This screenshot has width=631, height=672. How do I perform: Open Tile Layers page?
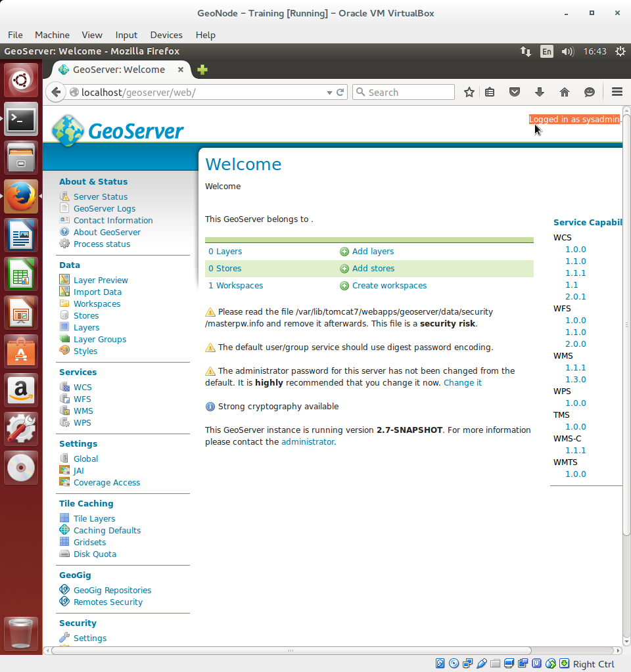coord(95,518)
